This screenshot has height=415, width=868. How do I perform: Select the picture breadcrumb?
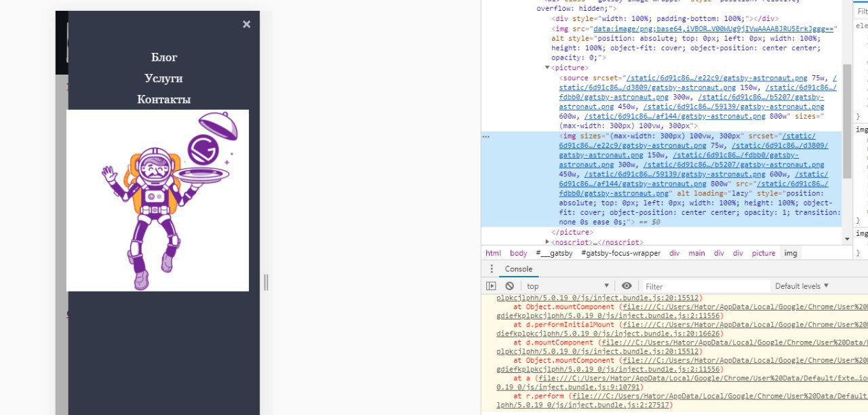click(x=763, y=253)
